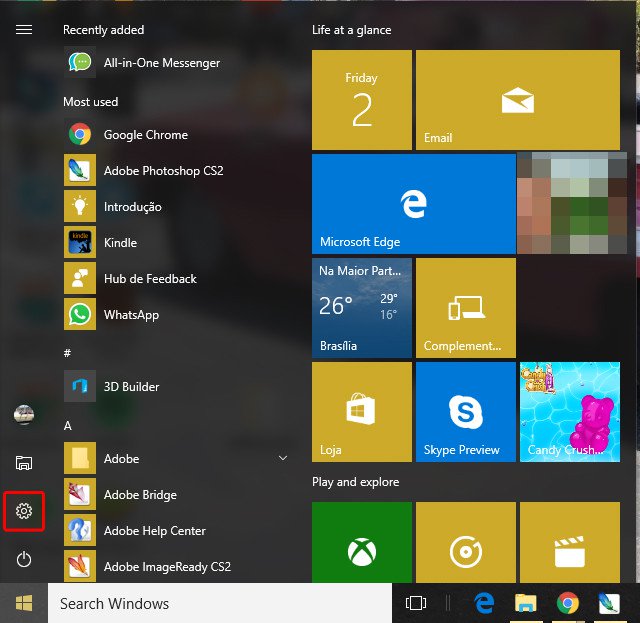
Task: Open the Groove music disc tile
Action: click(x=466, y=543)
